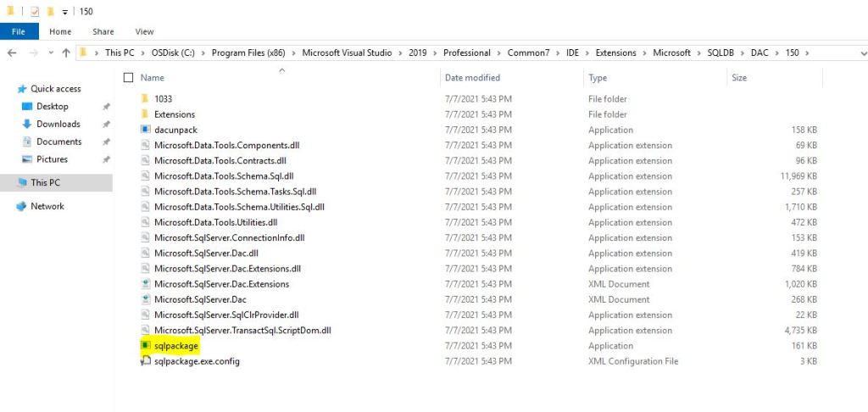Sort files by Size column header
The height and width of the screenshot is (412, 868).
739,78
